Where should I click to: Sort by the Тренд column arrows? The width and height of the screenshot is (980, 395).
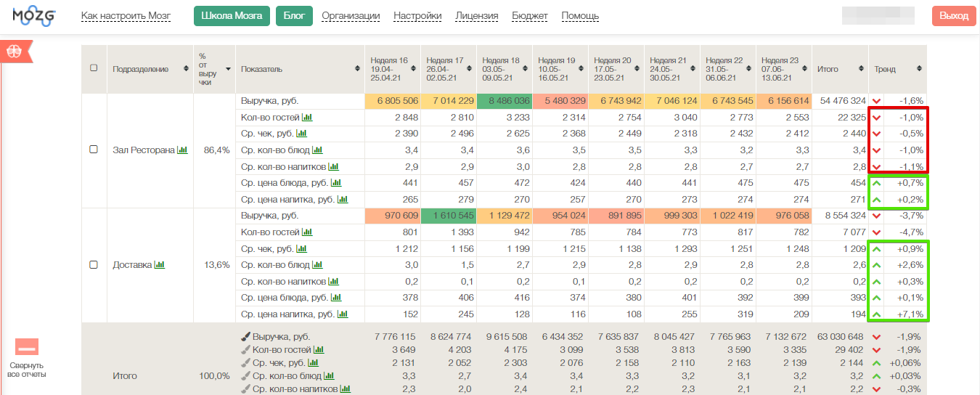click(919, 69)
